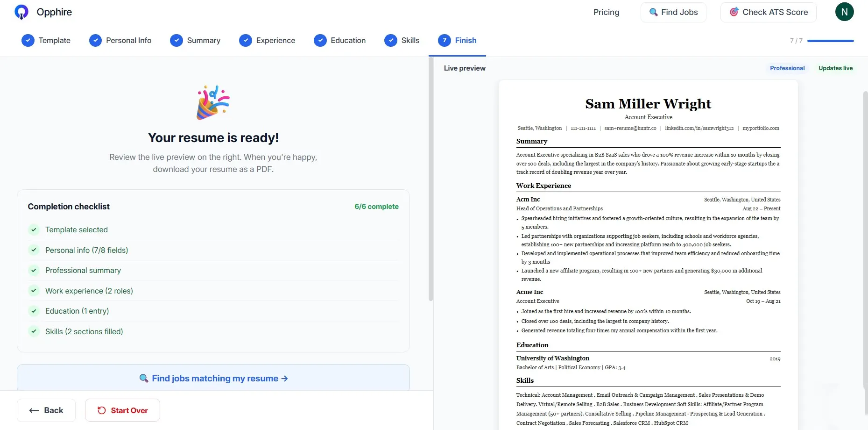
Task: Open the Pricing page
Action: tap(606, 12)
